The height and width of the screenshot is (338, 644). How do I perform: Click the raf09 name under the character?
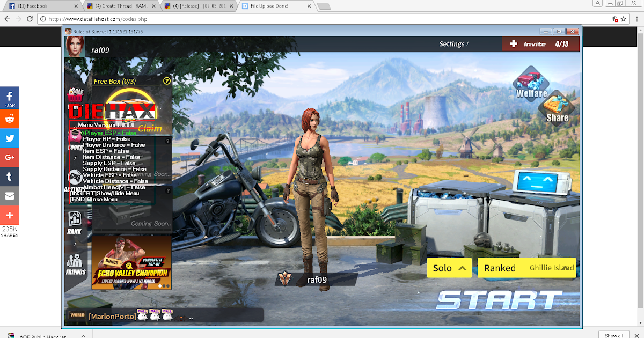(317, 280)
